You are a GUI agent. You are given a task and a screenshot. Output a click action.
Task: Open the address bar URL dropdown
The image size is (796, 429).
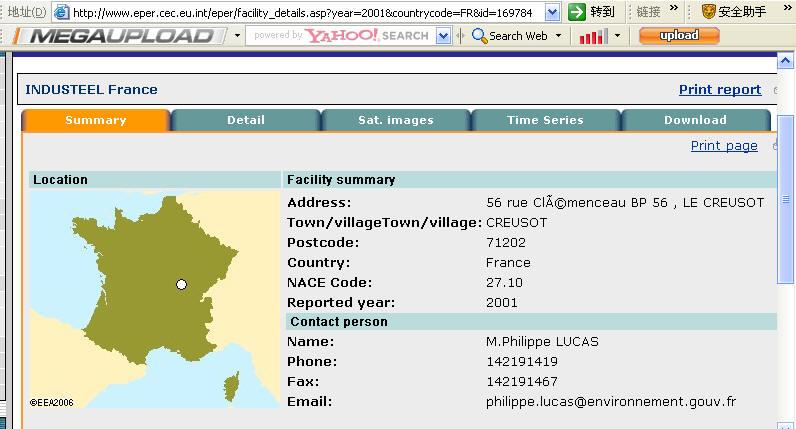tap(552, 12)
